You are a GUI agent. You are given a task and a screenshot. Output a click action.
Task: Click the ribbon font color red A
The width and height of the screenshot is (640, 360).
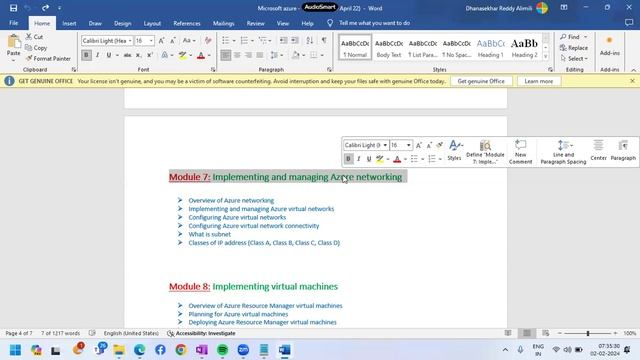pos(201,55)
